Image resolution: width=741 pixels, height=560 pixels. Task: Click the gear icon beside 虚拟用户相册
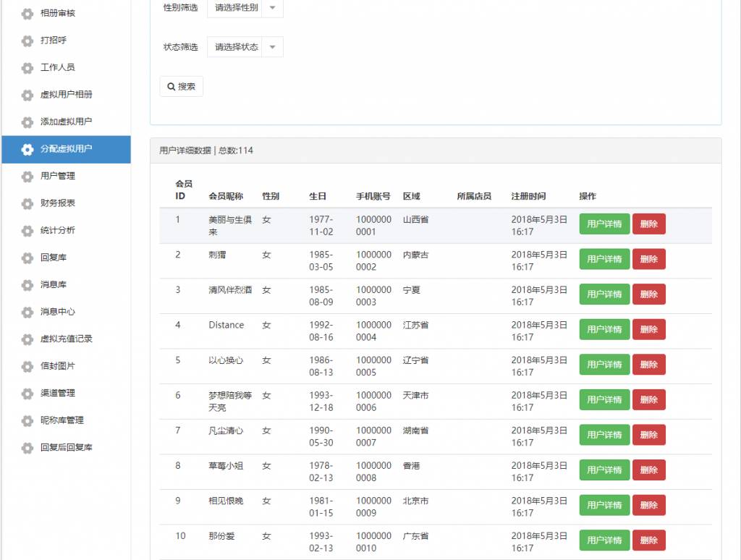pyautogui.click(x=27, y=95)
